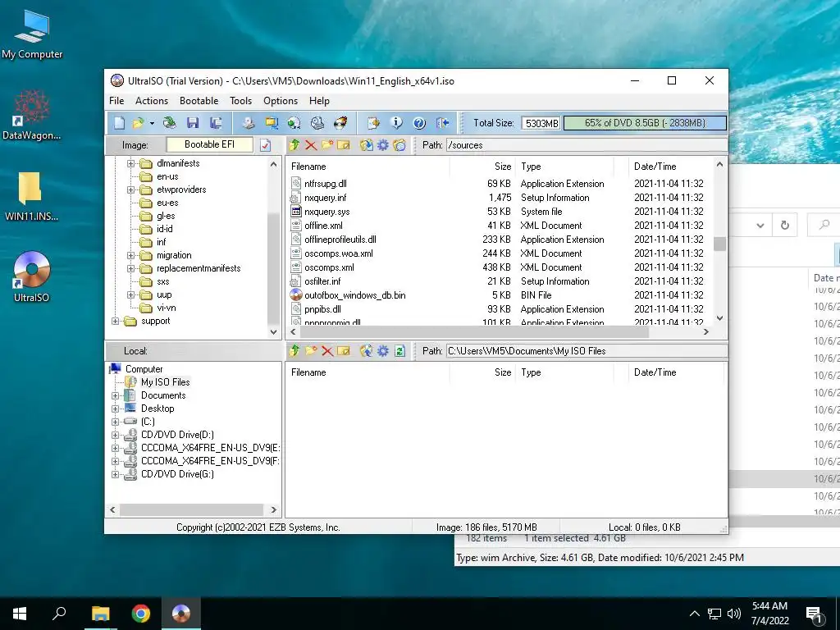Click the red X Delete icon in the Image pane
The image size is (840, 630).
click(x=311, y=144)
